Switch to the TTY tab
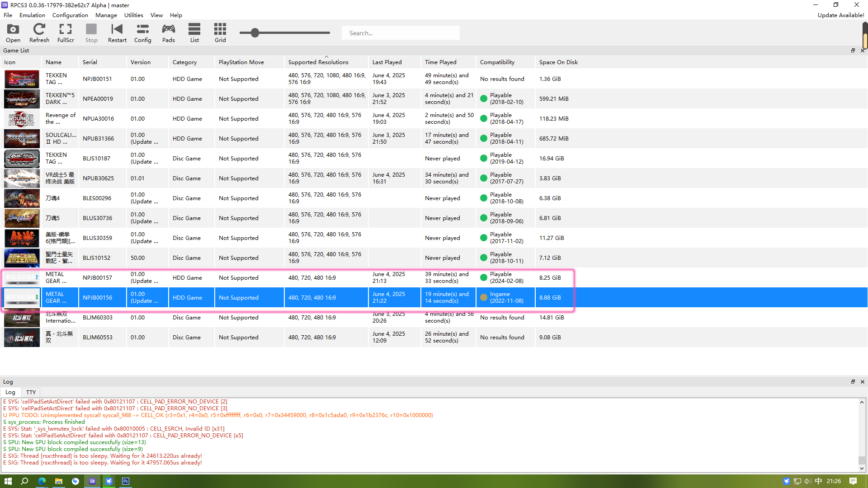This screenshot has width=868, height=488. 31,392
